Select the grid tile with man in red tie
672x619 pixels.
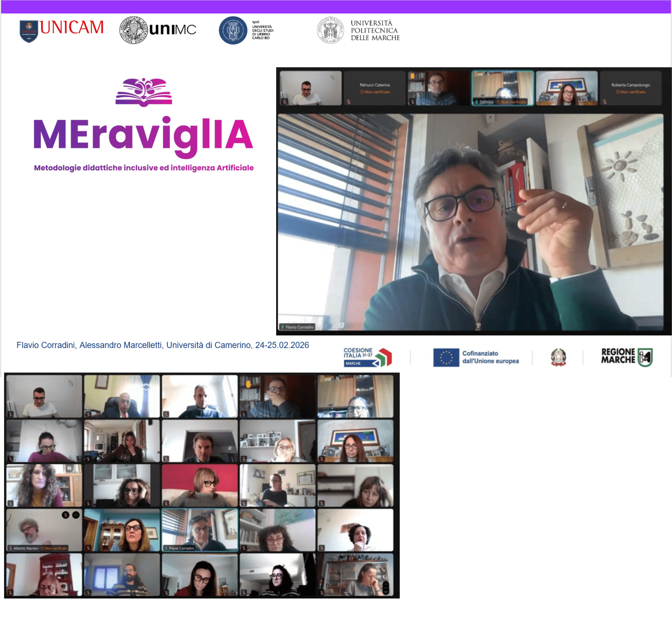[122, 396]
